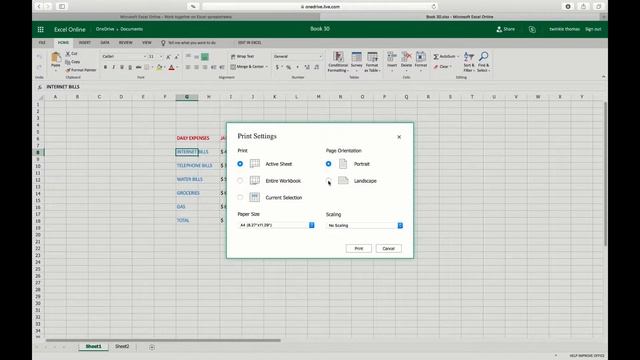Click Safari's reload page icon
The width and height of the screenshot is (640, 360).
pos(433,7)
